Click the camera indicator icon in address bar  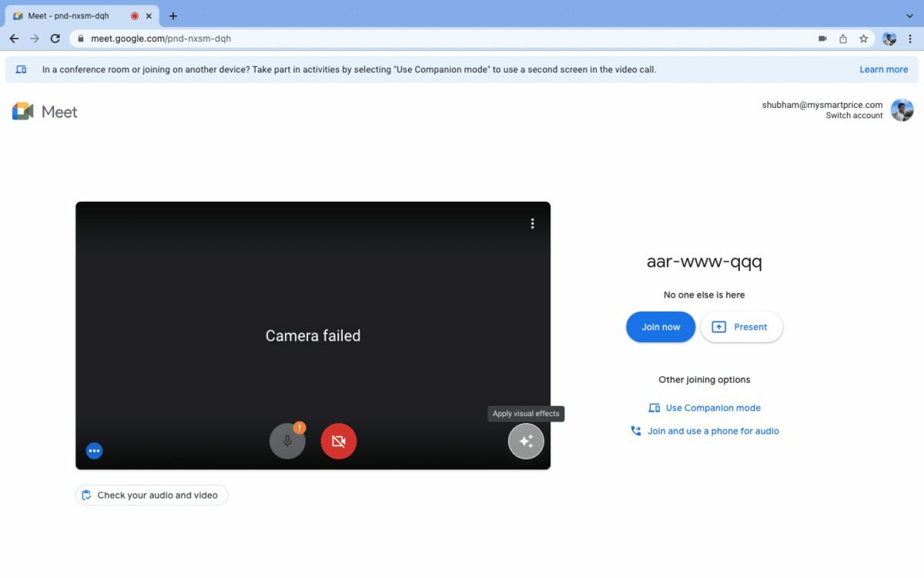coord(821,38)
